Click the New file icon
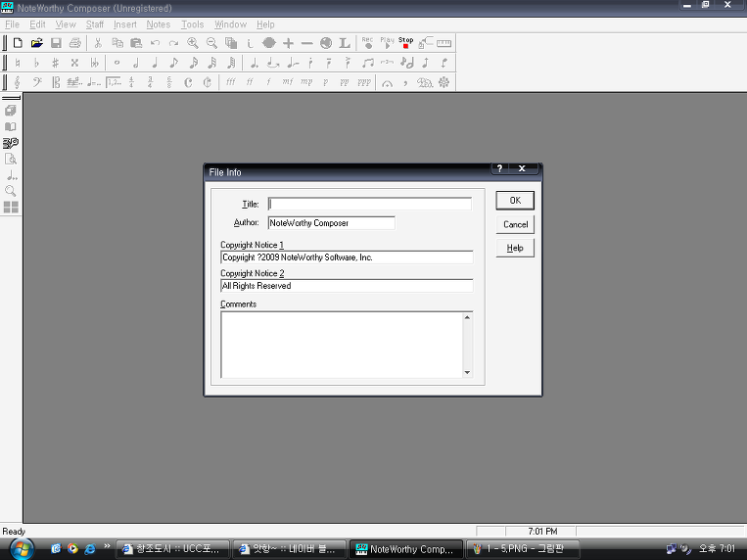Screen dimensions: 747x560 (18, 43)
